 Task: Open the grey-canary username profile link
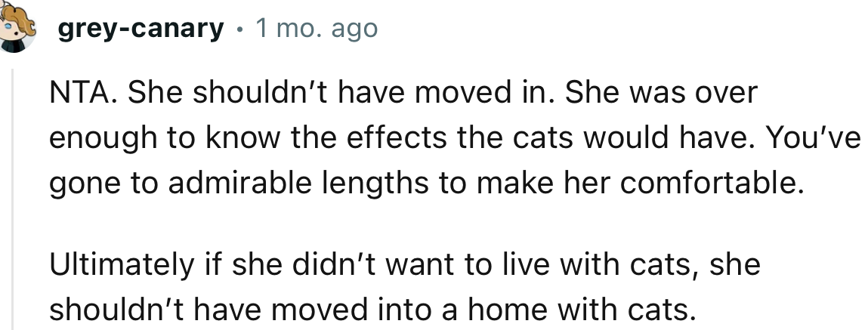point(140,29)
